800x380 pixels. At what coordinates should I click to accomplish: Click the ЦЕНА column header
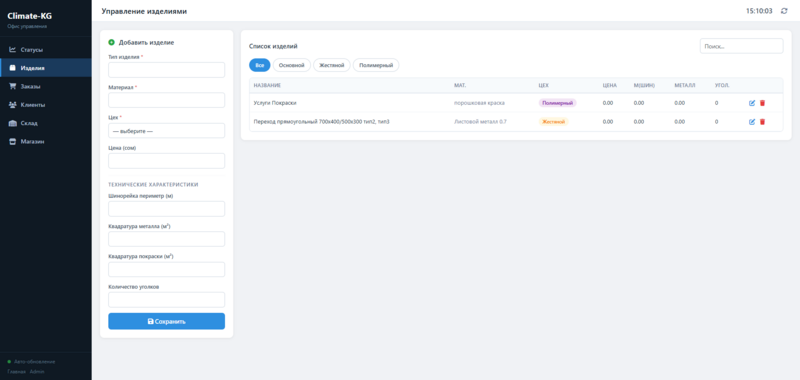[610, 85]
